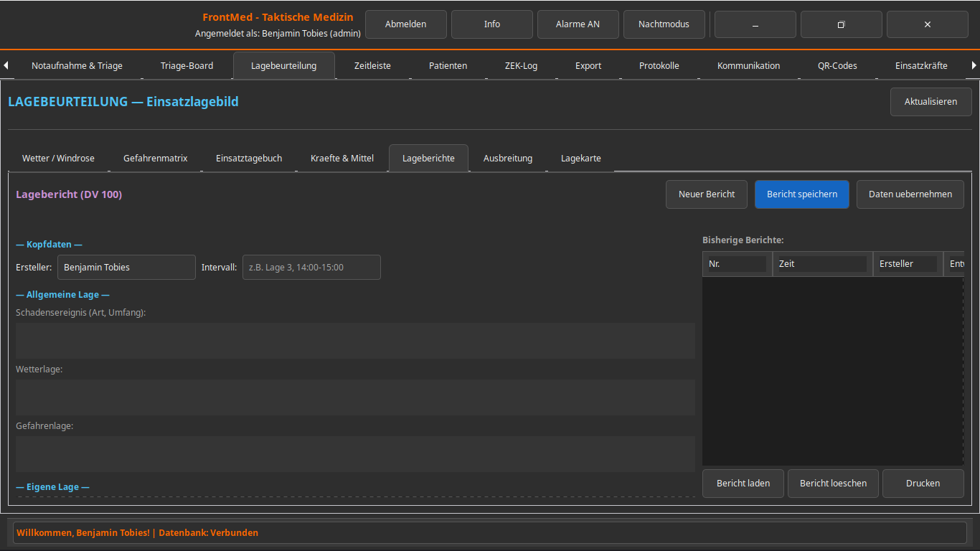Viewport: 980px width, 551px height.
Task: Load report via Bericht laden
Action: coord(743,484)
